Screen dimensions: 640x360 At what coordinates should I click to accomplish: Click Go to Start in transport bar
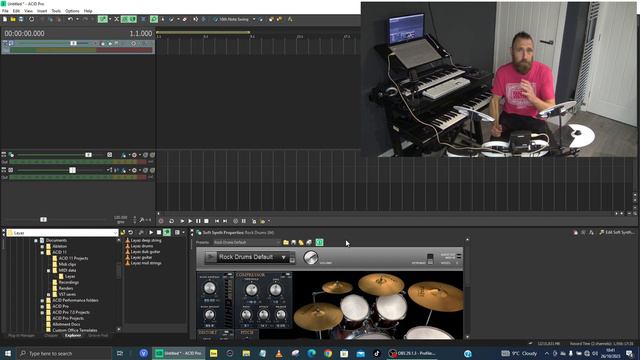pos(217,221)
